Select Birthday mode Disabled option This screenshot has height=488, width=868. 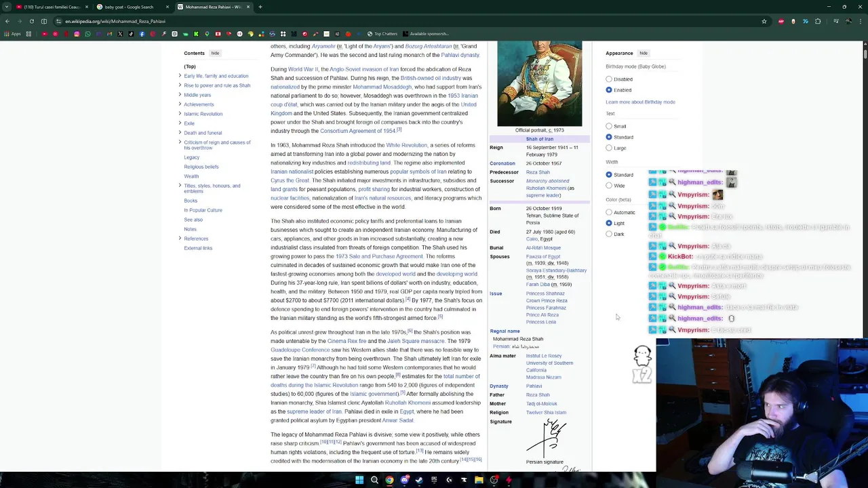tap(609, 79)
